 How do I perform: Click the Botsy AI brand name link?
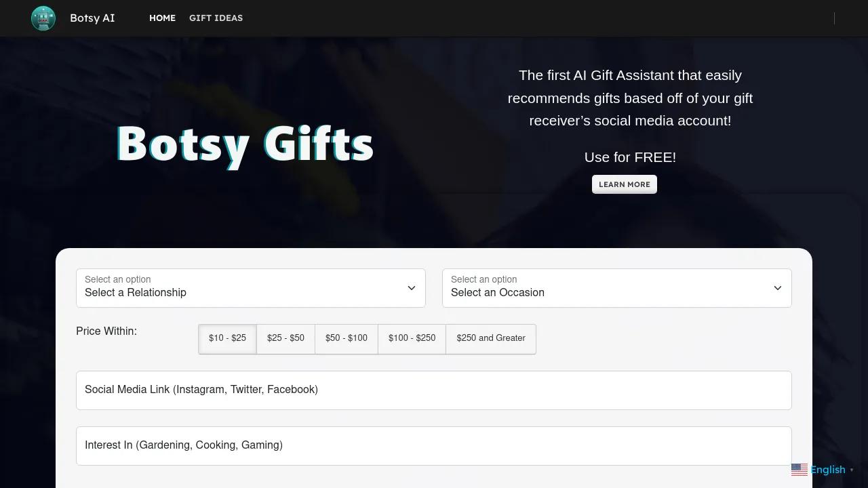pyautogui.click(x=92, y=18)
